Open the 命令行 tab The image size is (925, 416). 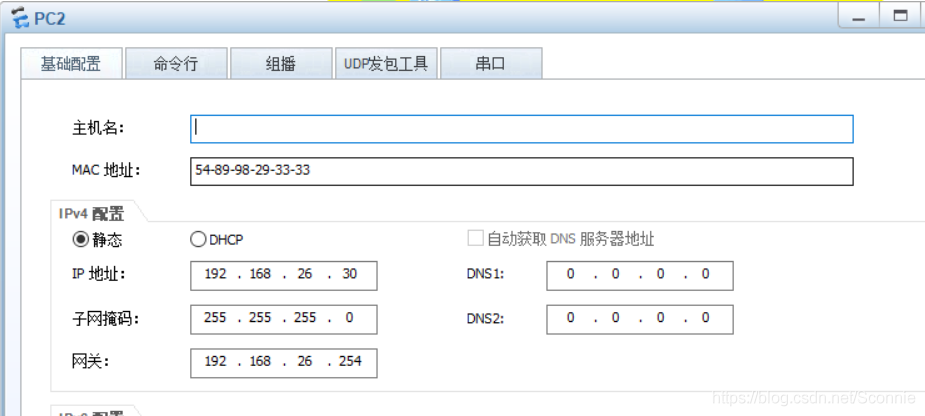tap(176, 64)
